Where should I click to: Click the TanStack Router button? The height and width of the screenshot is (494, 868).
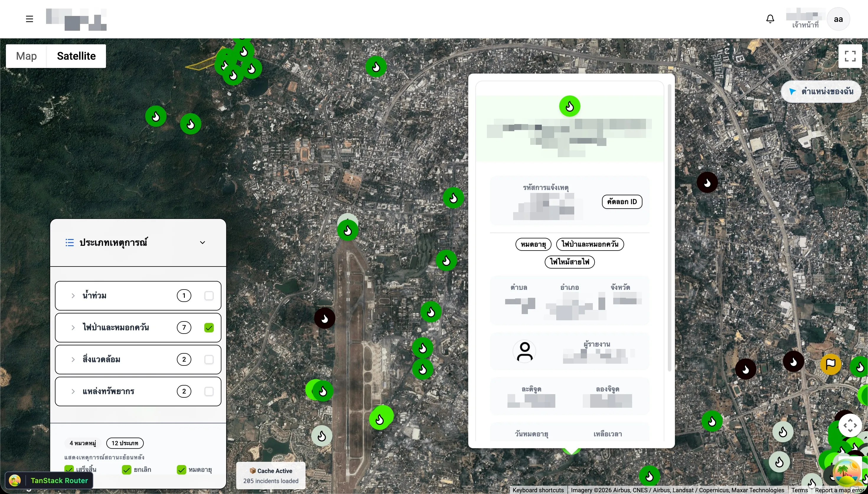[x=49, y=480]
